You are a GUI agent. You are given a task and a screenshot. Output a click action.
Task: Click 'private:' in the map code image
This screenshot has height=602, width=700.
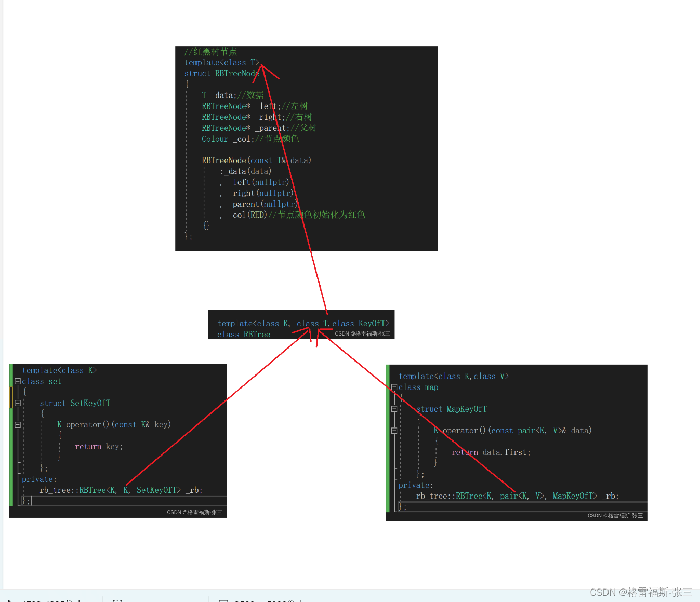click(416, 485)
